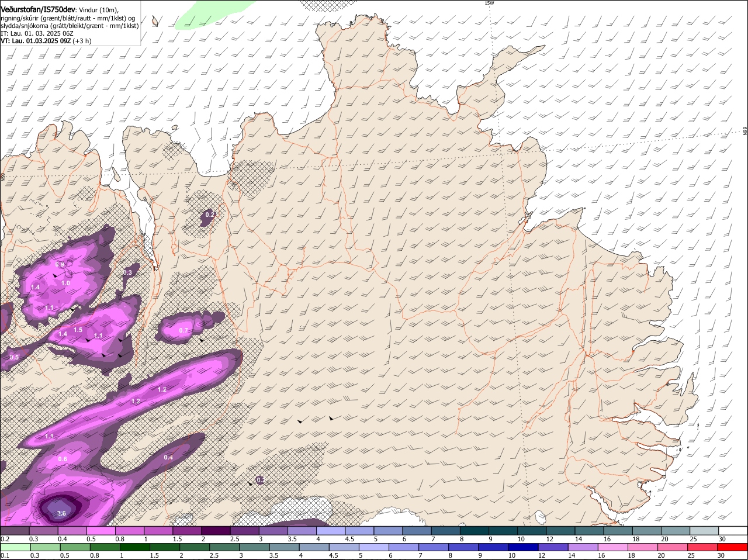Image resolution: width=748 pixels, height=560 pixels.
Task: Click lower legend swatch between 0.1 and 0.3
Action: pos(15,547)
